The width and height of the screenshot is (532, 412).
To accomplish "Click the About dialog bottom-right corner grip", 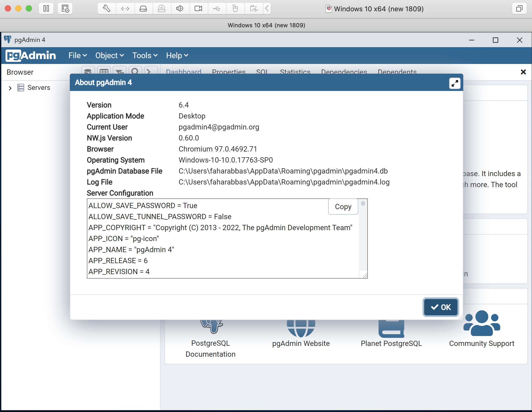I will point(461,317).
